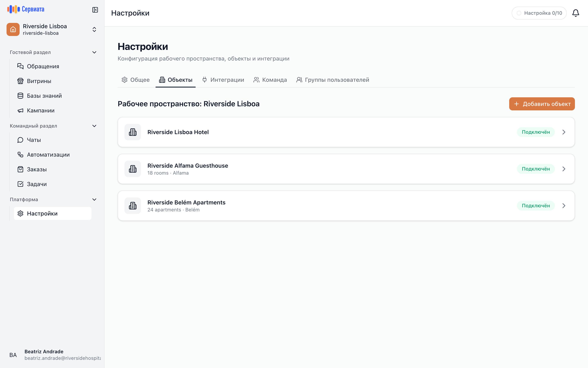Expand Riverside Alfama Guesthouse chevron
The height and width of the screenshot is (368, 588).
[x=564, y=169]
